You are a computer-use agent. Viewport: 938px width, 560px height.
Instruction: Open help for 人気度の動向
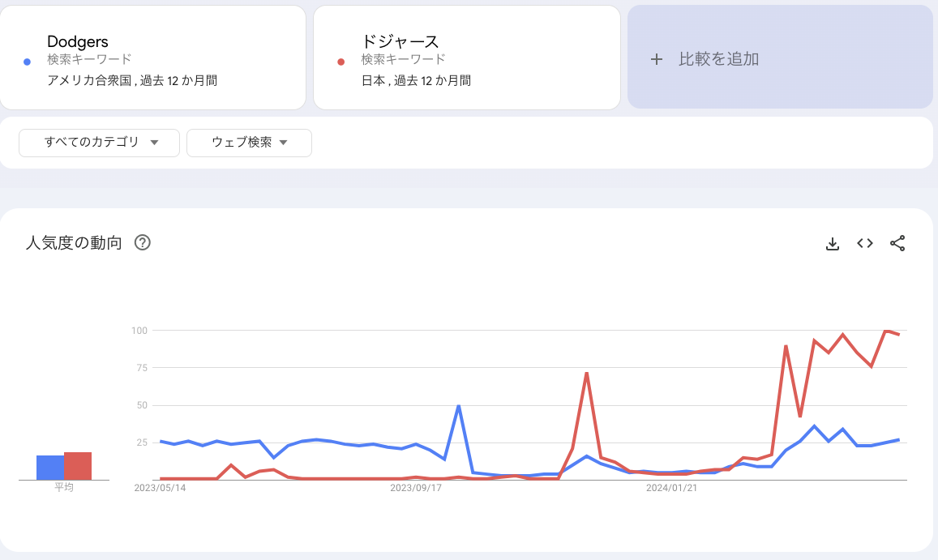[x=143, y=242]
